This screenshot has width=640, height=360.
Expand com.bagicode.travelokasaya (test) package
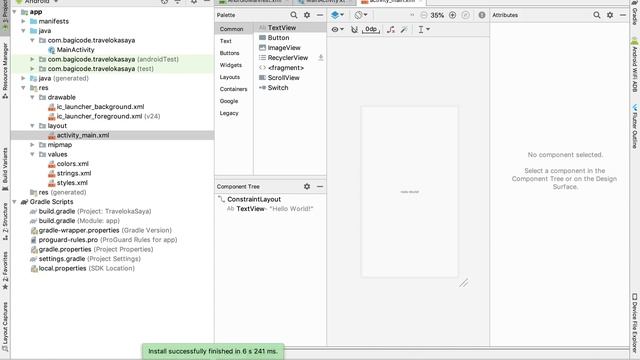tap(33, 69)
